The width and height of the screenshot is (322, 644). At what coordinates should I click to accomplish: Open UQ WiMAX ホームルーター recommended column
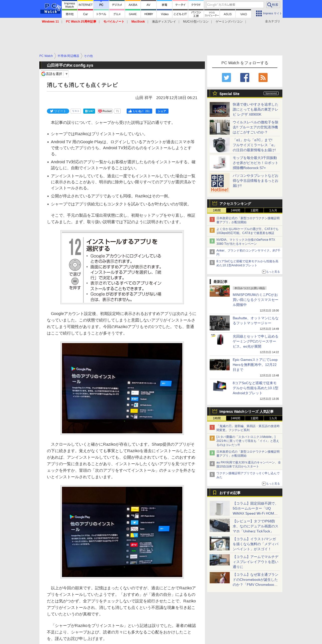pyautogui.click(x=255, y=508)
